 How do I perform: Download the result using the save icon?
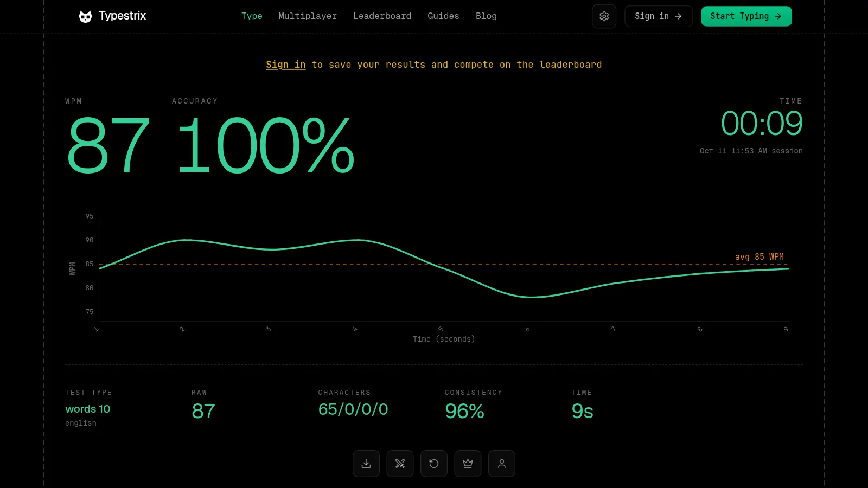366,464
